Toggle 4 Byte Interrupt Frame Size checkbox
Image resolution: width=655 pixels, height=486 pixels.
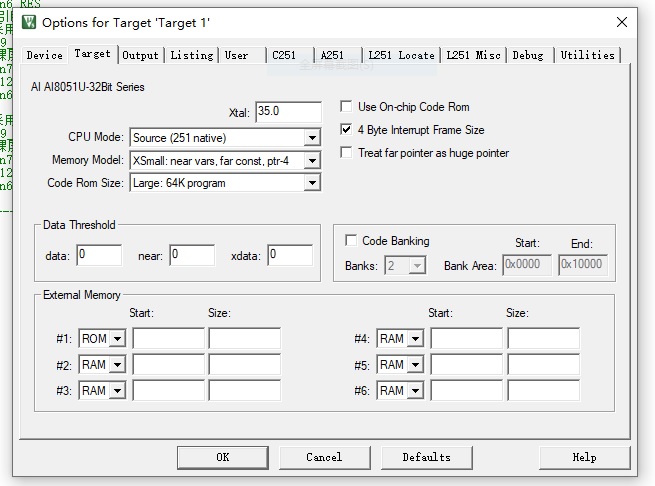coord(347,130)
